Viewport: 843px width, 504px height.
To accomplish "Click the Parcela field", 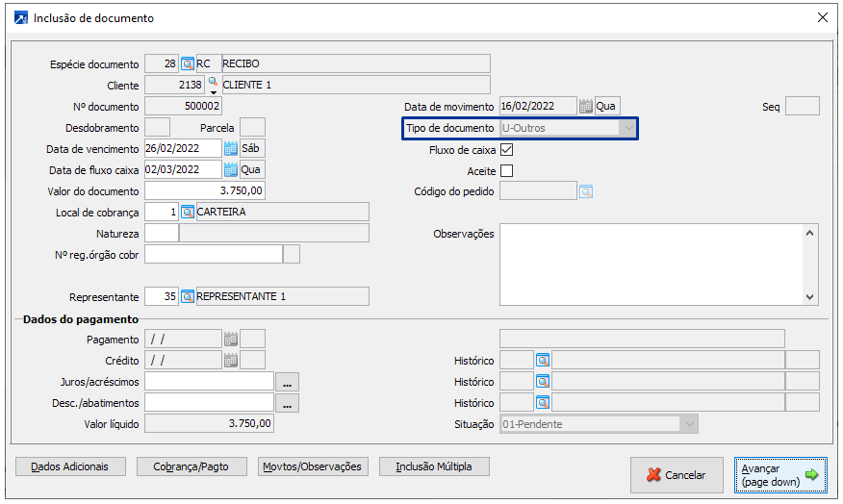I will [x=252, y=127].
